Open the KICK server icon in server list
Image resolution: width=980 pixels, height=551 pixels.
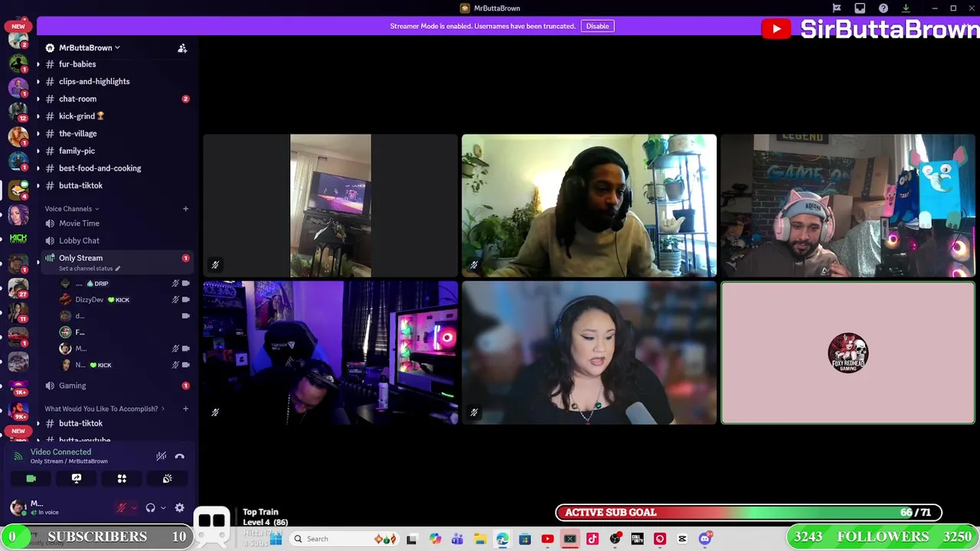(18, 239)
